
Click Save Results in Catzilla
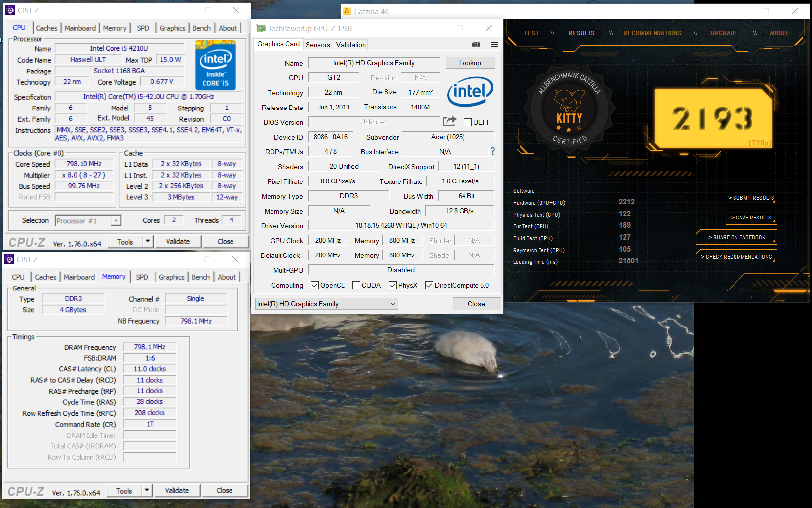pos(751,218)
